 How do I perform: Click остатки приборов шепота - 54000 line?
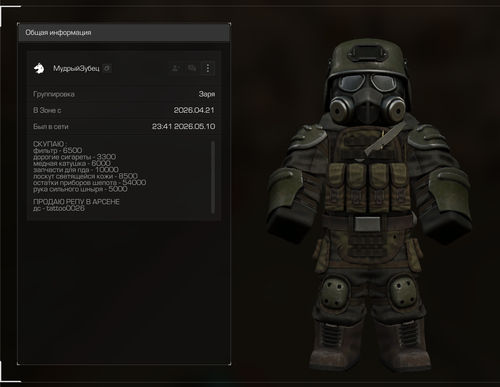pyautogui.click(x=89, y=183)
